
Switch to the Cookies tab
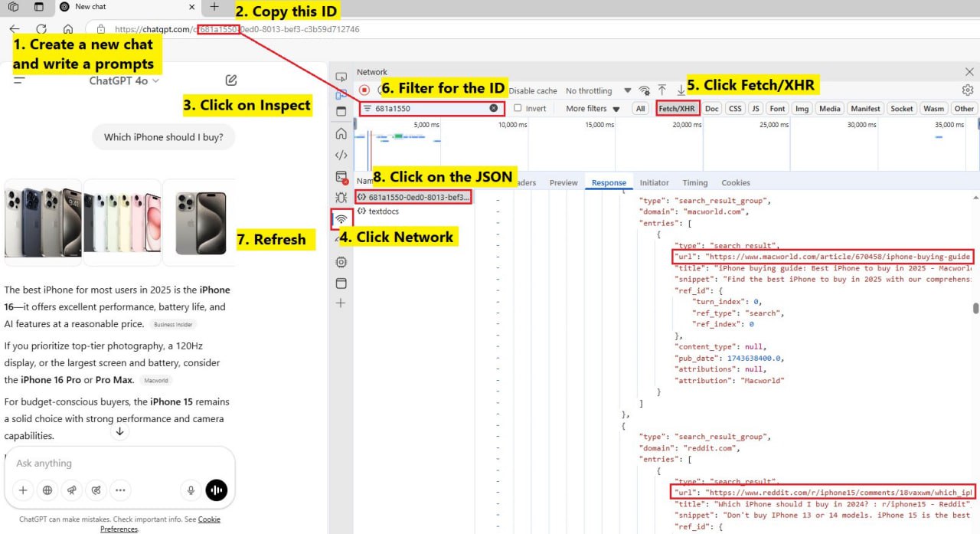click(736, 183)
